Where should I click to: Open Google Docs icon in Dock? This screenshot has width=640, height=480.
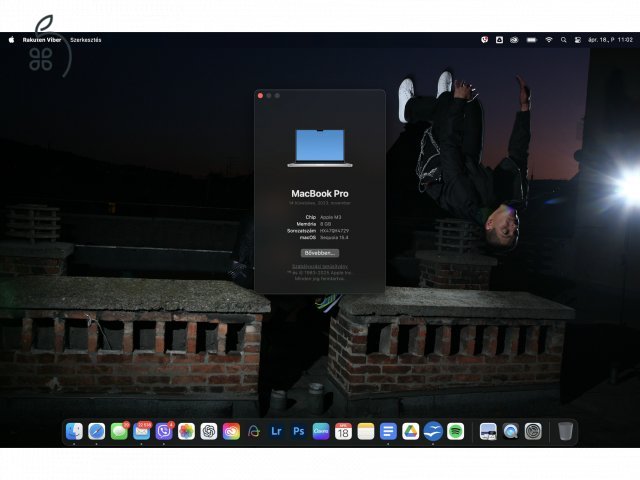coord(388,431)
